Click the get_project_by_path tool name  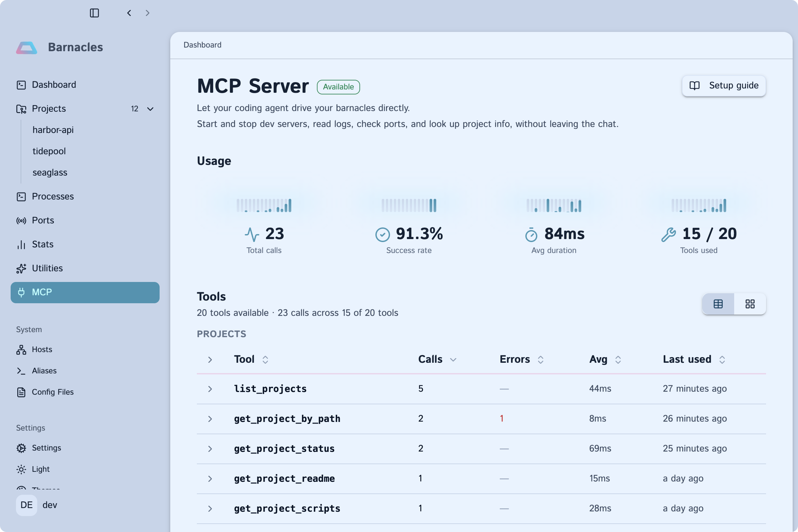(x=287, y=419)
